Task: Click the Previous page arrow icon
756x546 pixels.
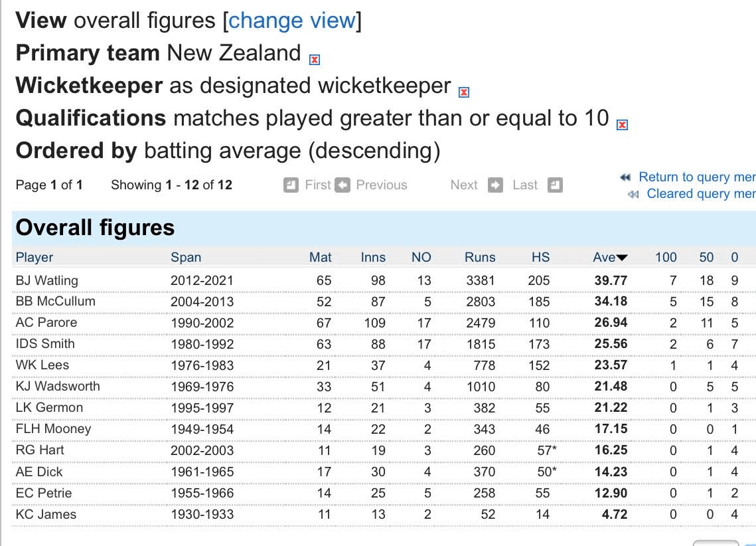Action: pos(342,185)
